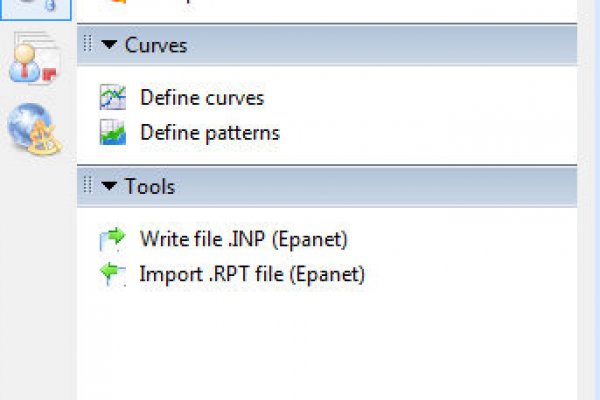The image size is (600, 400).
Task: Click the Define curves chart icon
Action: pyautogui.click(x=112, y=97)
